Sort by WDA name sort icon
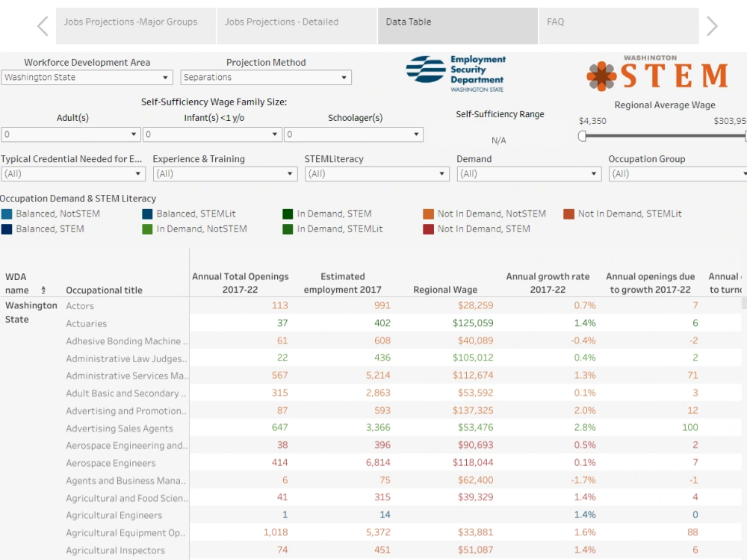 pos(43,290)
